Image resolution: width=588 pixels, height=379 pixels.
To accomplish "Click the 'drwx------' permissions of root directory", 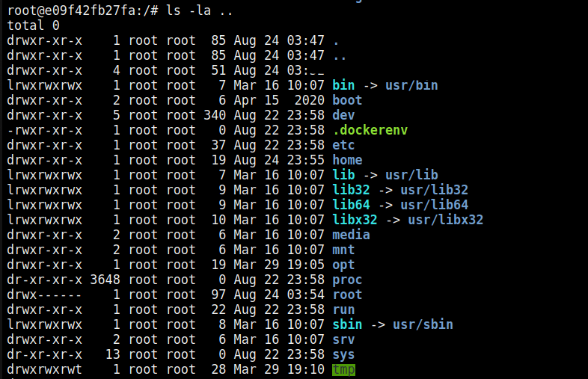I will click(x=44, y=295).
